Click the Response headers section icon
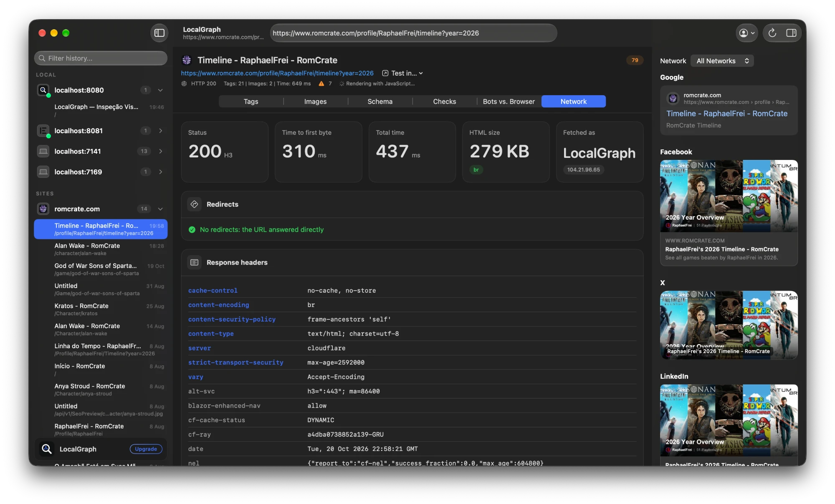 tap(194, 262)
